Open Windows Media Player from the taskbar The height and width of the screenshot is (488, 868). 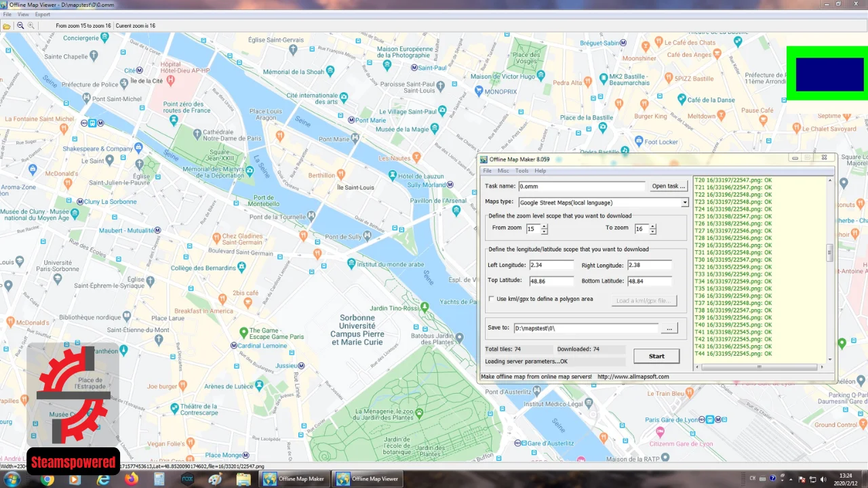pyautogui.click(x=75, y=479)
